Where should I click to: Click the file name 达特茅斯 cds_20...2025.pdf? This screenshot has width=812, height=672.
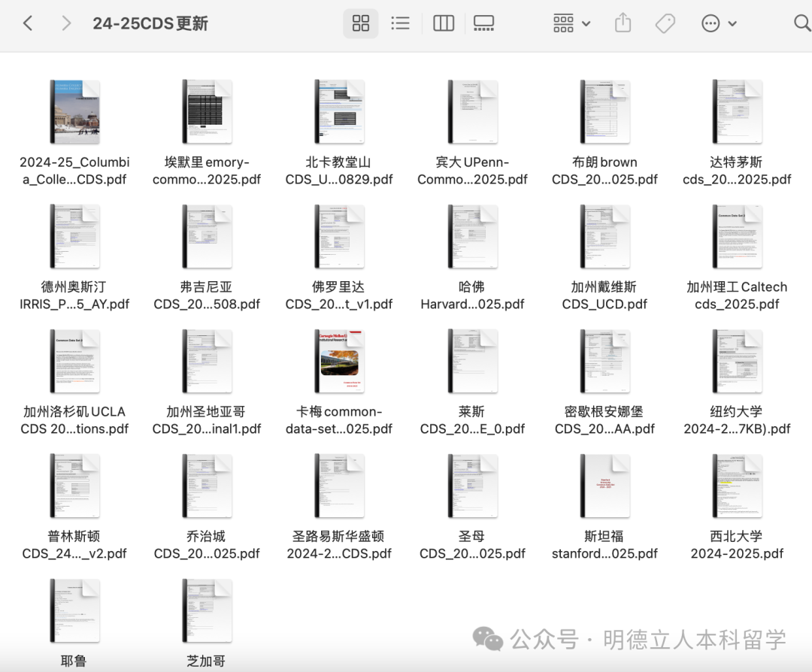coord(737,171)
